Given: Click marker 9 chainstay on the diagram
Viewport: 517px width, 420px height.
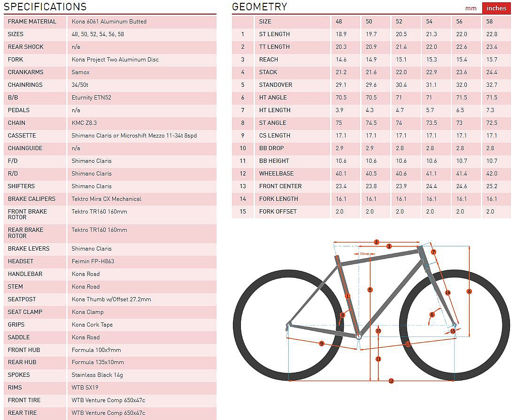Looking at the screenshot, I should click(322, 344).
